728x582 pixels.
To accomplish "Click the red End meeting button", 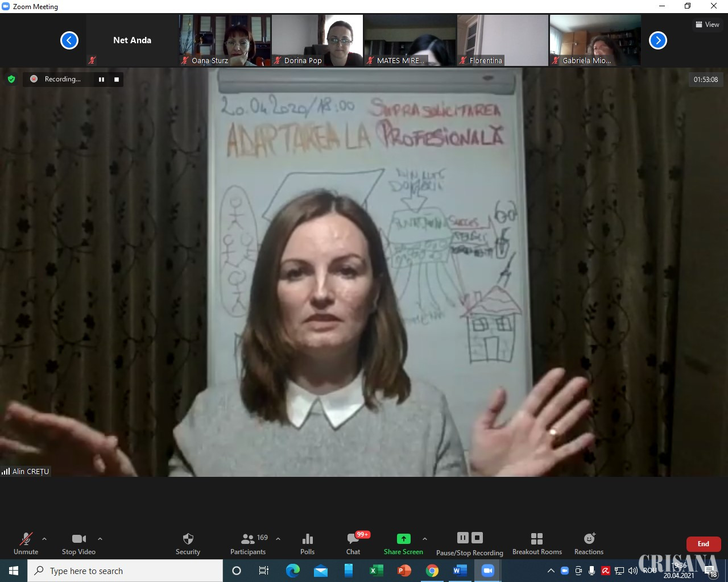I will [x=703, y=544].
